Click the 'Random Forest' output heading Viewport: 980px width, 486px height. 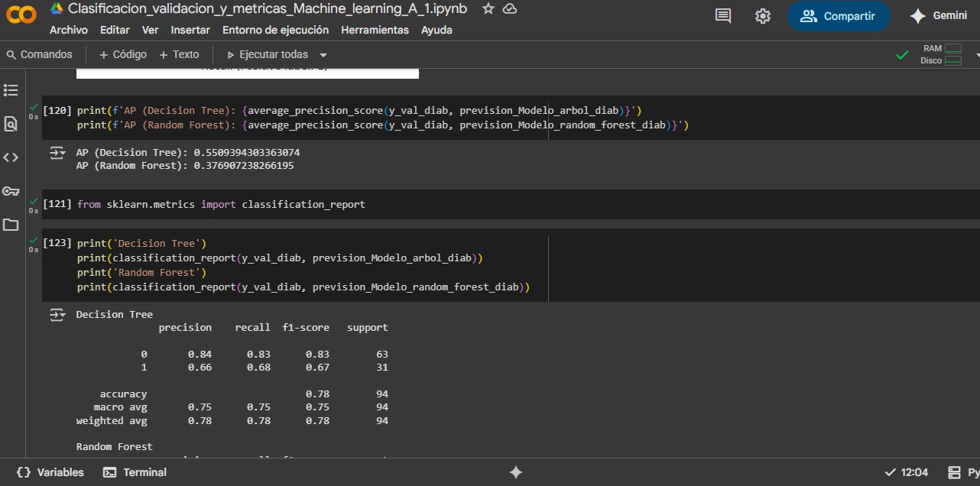pos(114,447)
